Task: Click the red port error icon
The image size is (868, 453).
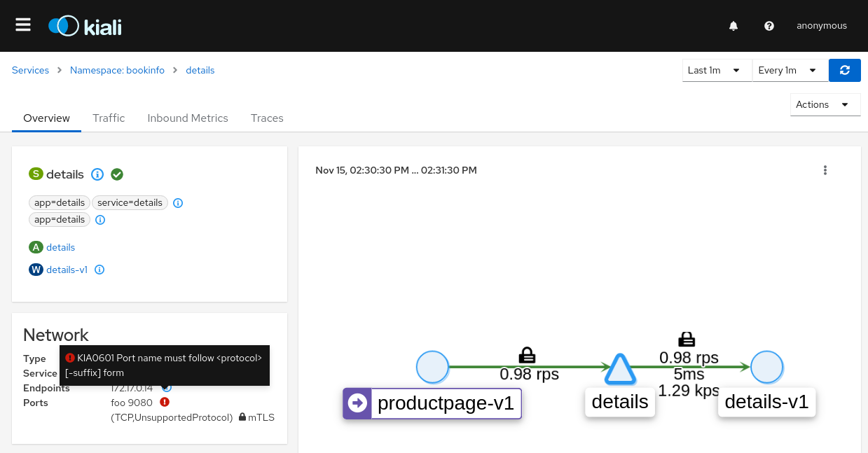Action: (165, 402)
